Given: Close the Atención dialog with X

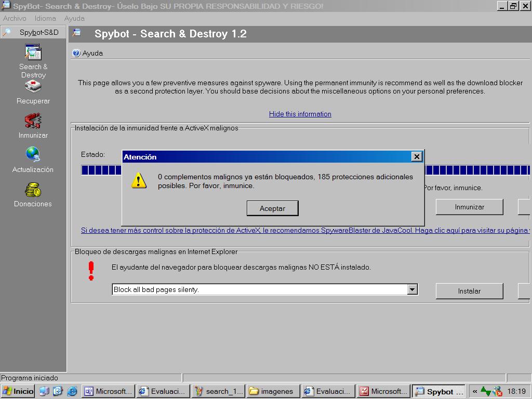Looking at the screenshot, I should [x=417, y=156].
